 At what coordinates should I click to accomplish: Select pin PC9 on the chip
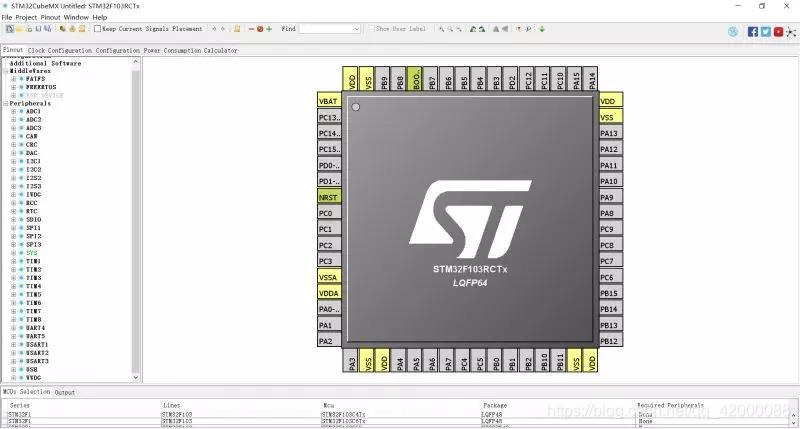pyautogui.click(x=610, y=229)
